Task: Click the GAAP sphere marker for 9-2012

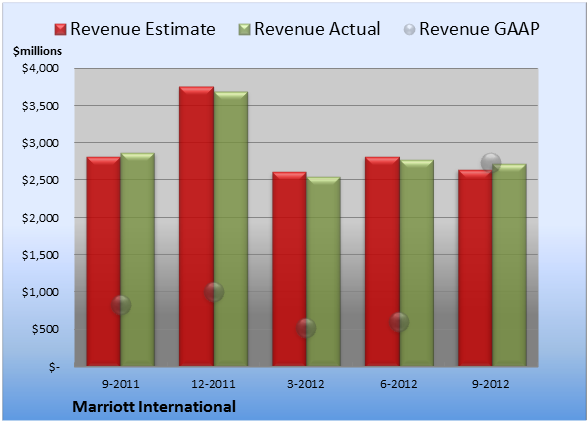Action: coord(491,163)
